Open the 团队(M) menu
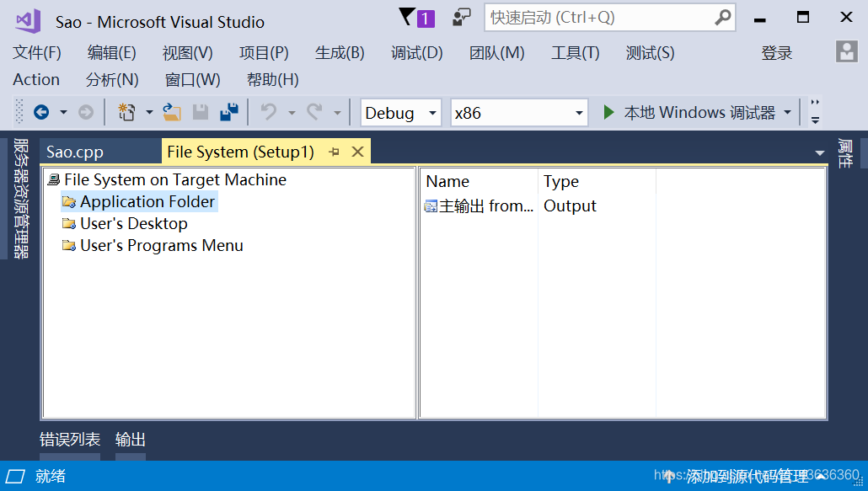Screen dimensions: 868x491 tap(497, 53)
